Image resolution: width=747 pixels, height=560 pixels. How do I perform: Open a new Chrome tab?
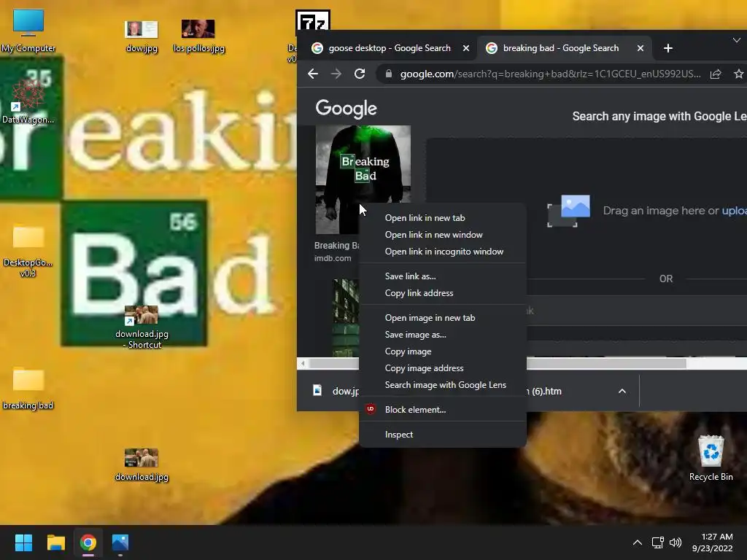668,48
